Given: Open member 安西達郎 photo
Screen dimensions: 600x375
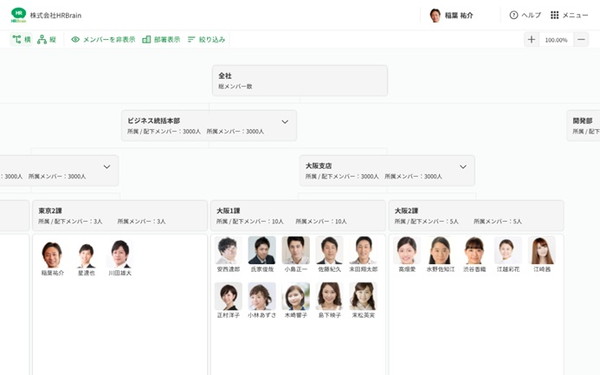Looking at the screenshot, I should [228, 250].
